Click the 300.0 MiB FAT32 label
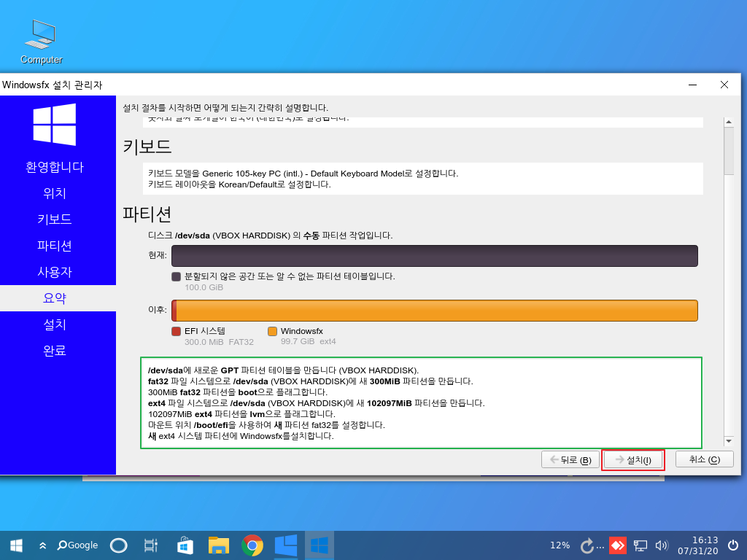This screenshot has width=747, height=560. pos(219,342)
